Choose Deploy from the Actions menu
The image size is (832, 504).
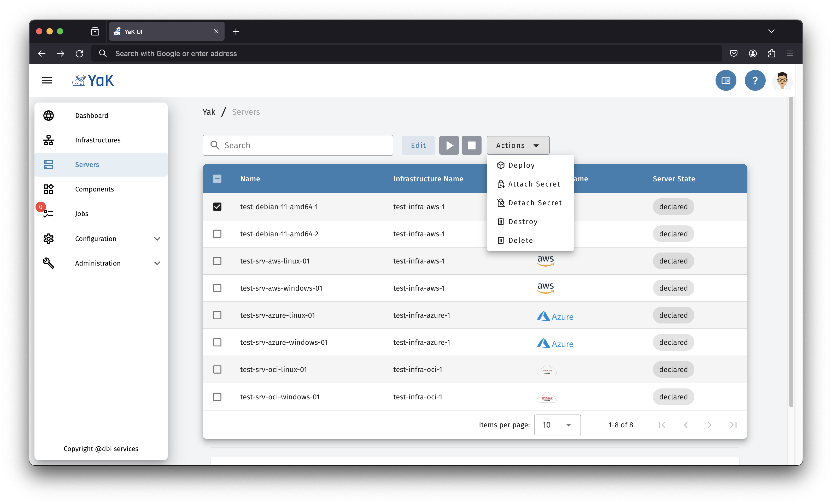click(521, 165)
